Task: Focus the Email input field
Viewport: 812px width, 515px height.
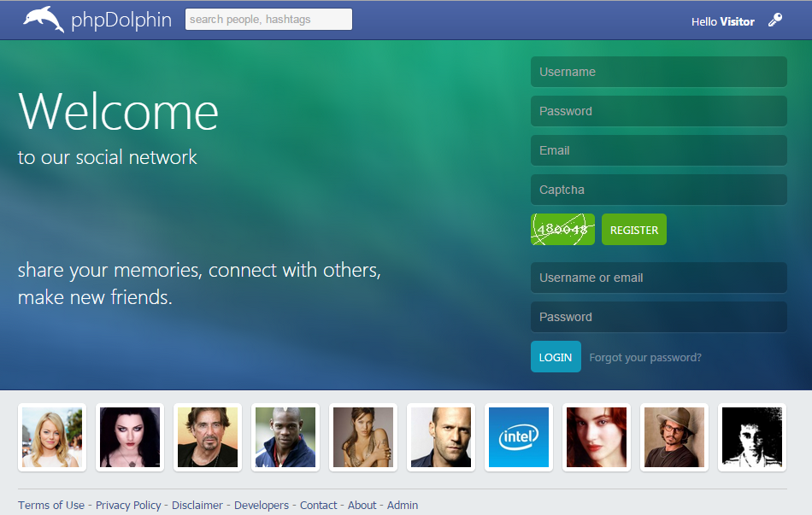Action: click(x=659, y=150)
